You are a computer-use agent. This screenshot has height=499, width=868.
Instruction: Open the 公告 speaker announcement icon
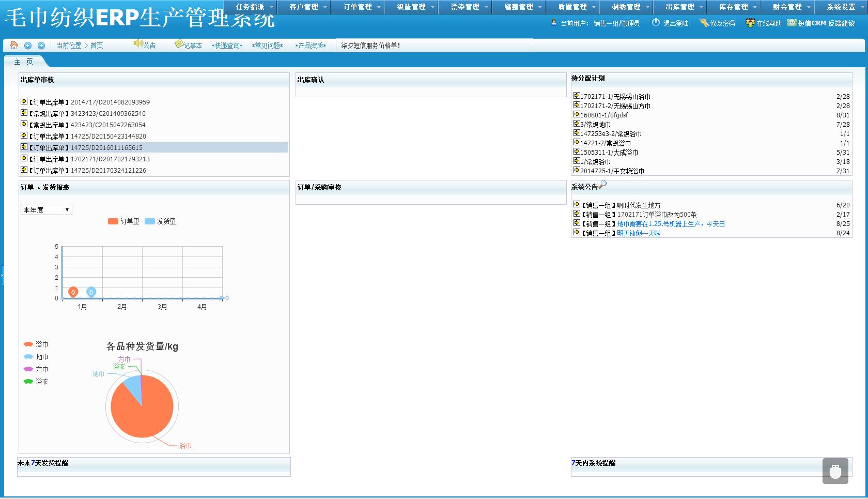138,44
